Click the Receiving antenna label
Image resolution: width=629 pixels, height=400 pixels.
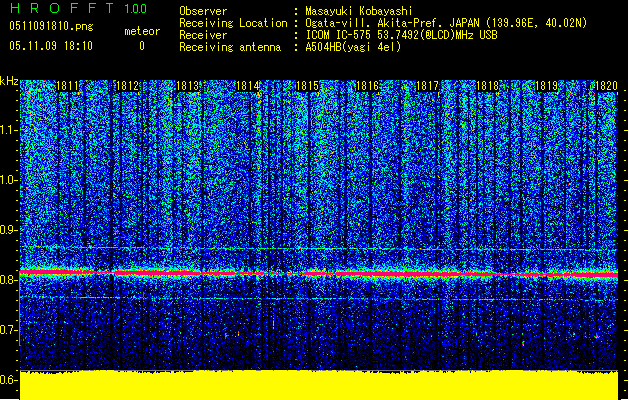(230, 47)
